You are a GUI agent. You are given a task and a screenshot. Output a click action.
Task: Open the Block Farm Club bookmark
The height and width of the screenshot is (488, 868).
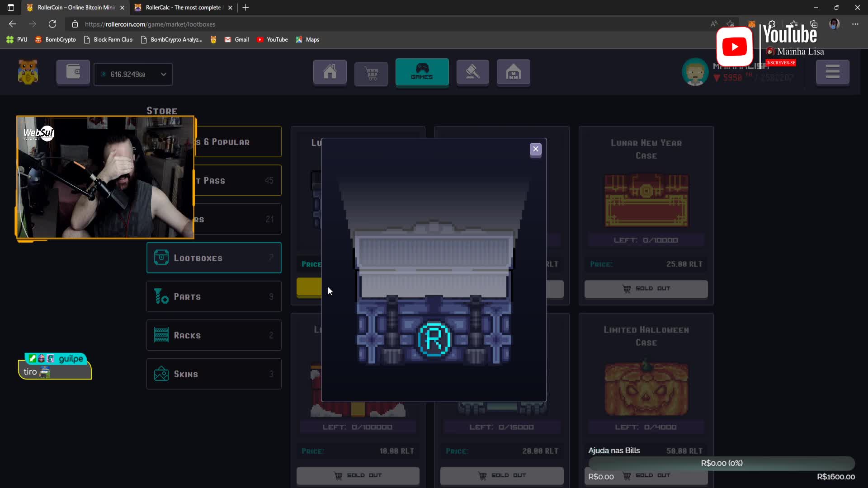tap(108, 40)
